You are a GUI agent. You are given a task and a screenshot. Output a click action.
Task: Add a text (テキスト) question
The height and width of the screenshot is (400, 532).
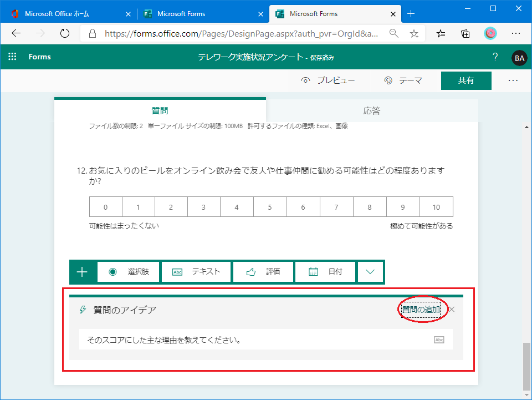(x=197, y=272)
